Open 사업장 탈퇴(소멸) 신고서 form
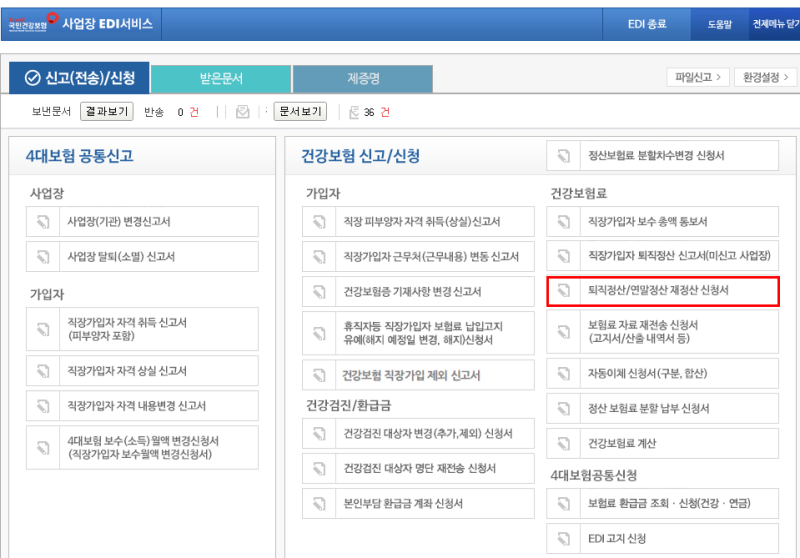The width and height of the screenshot is (800, 558). (142, 257)
